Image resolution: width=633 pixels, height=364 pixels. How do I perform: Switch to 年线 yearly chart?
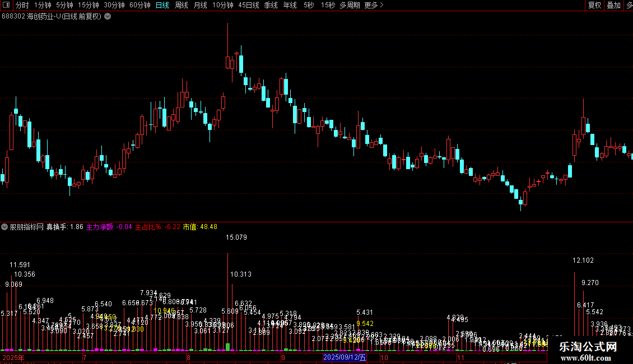290,5
